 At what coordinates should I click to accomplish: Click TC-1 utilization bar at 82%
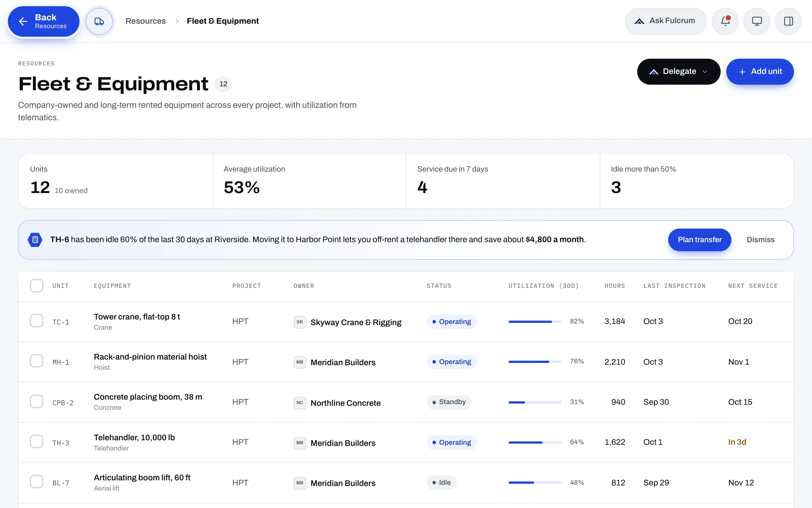[535, 321]
